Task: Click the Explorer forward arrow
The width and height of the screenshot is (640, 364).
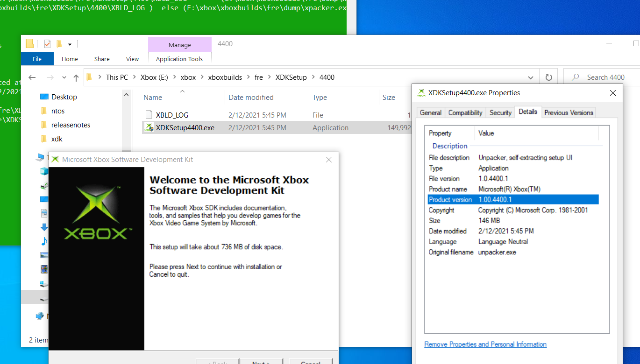Action: 50,77
